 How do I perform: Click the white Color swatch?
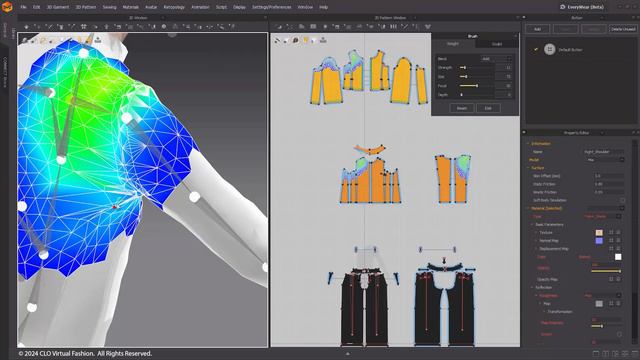click(x=618, y=257)
